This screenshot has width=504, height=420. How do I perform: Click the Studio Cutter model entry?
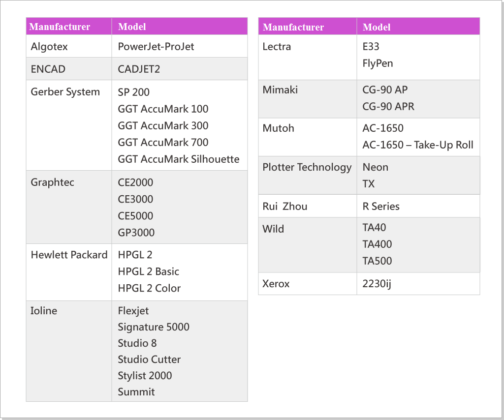pyautogui.click(x=149, y=360)
